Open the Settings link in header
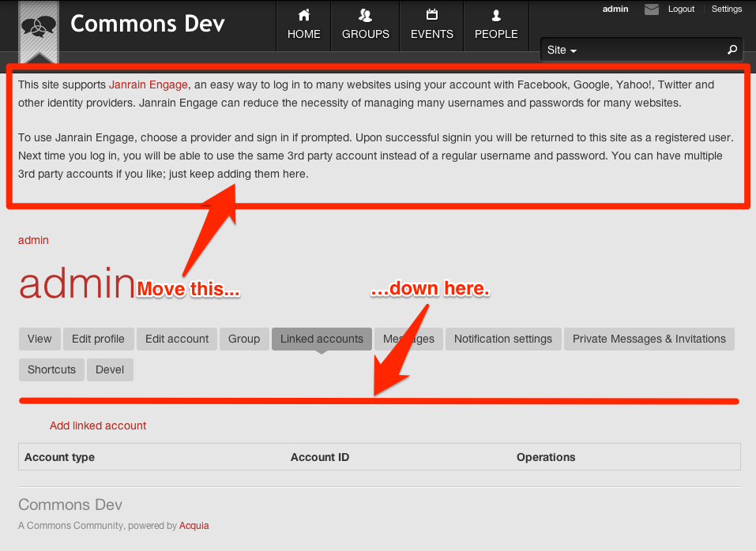 (x=727, y=9)
